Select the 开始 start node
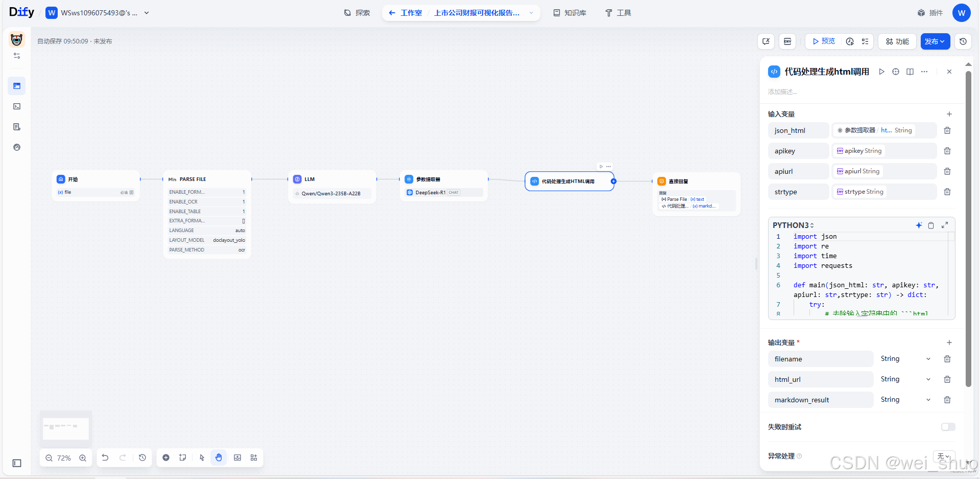The height and width of the screenshot is (479, 980). [x=95, y=186]
